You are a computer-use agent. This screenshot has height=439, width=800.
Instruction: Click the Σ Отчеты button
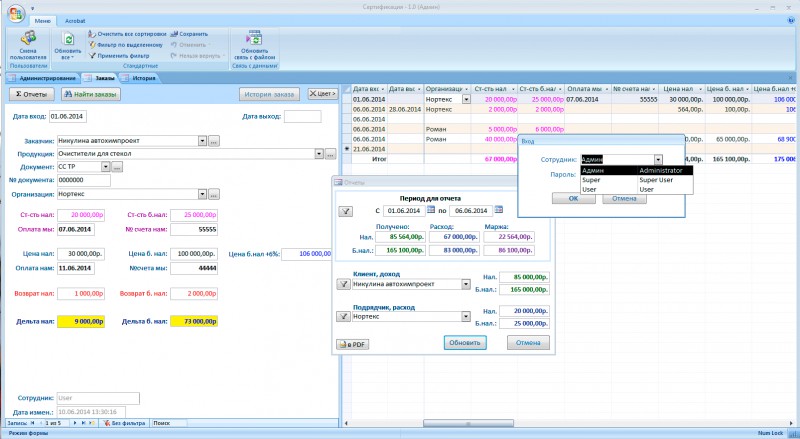[32, 94]
